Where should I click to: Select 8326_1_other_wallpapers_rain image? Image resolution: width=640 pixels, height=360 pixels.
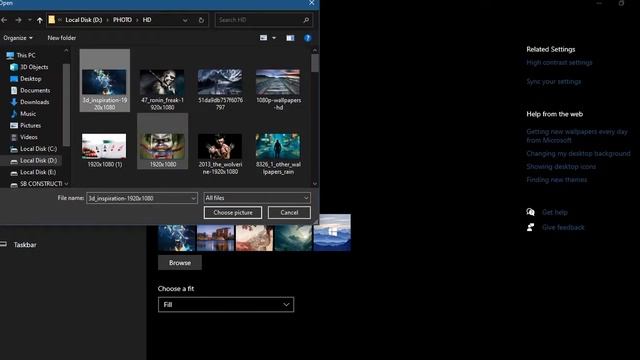[x=278, y=153]
